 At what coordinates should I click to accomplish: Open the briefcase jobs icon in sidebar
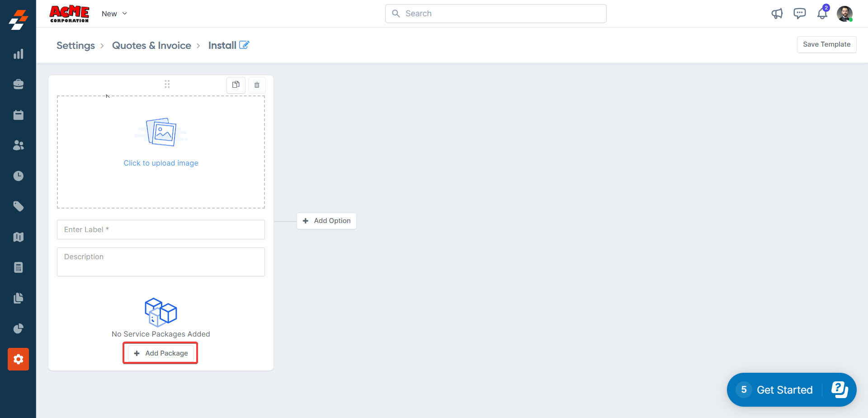18,85
